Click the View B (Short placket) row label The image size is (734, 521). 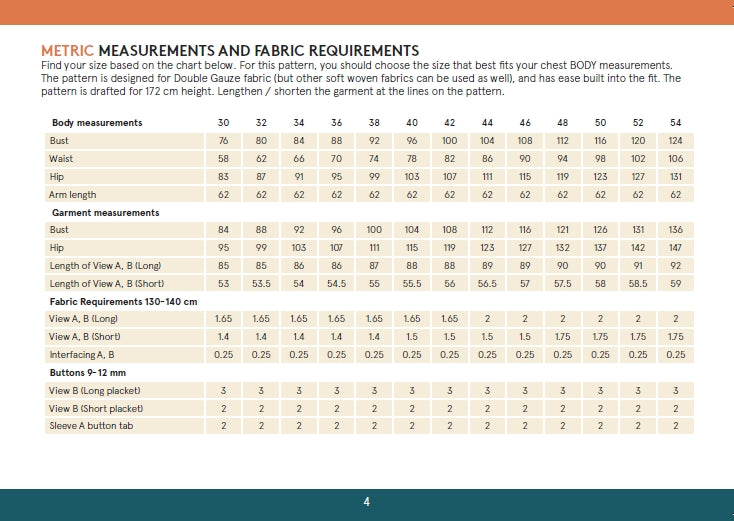tap(96, 408)
